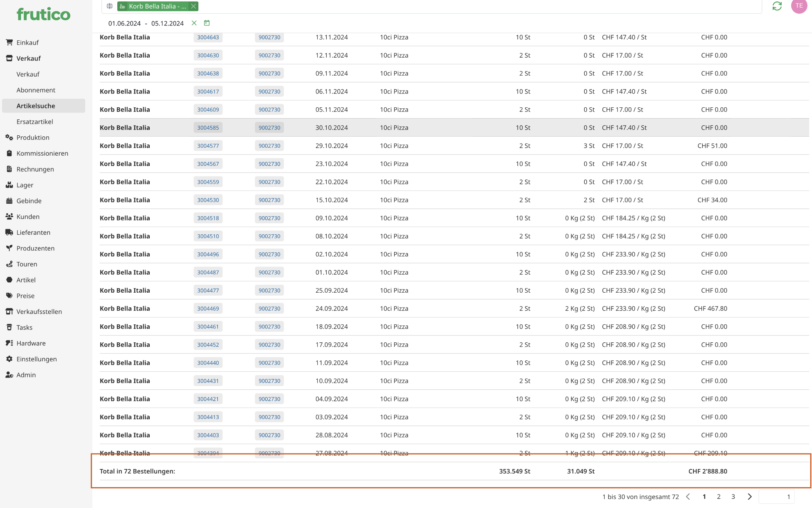Remove the Korb Bella Italia filter chip
The height and width of the screenshot is (508, 812).
(194, 6)
